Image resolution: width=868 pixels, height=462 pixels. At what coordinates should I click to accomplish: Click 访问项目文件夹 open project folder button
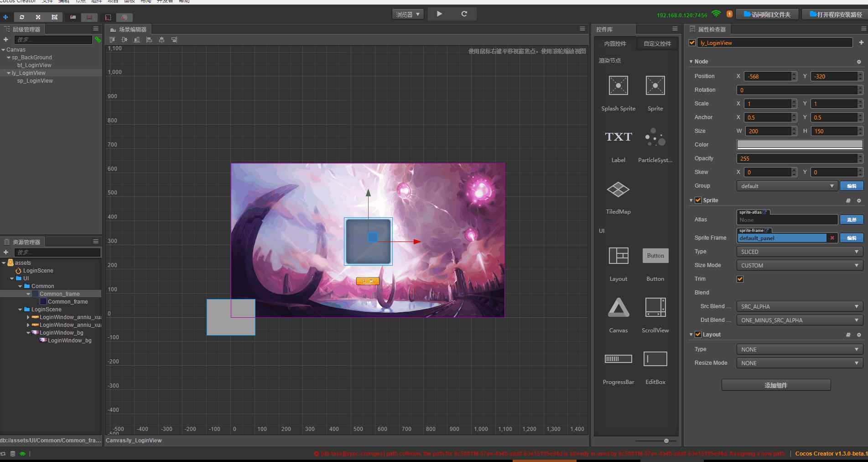coord(767,15)
